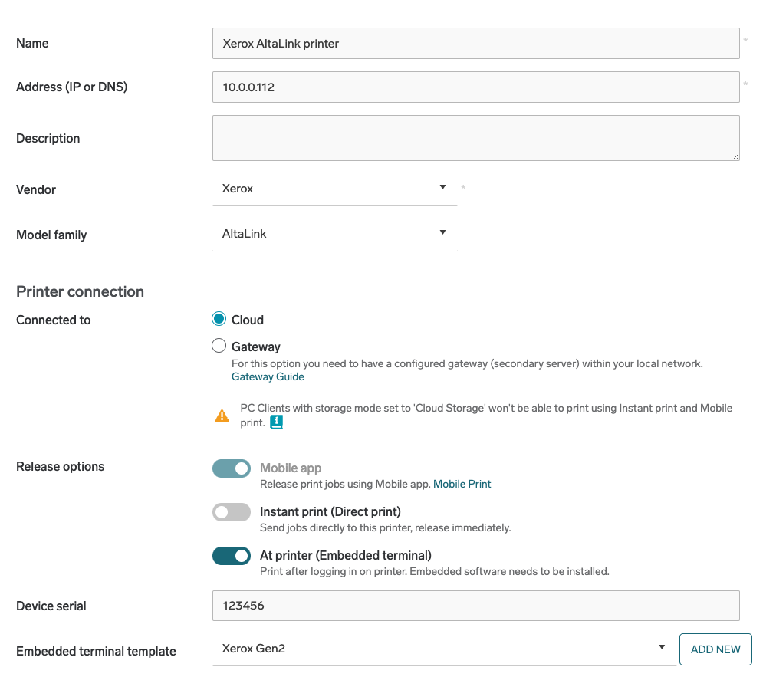Focus the Address (IP or DNS) field
776x700 pixels.
(x=475, y=87)
